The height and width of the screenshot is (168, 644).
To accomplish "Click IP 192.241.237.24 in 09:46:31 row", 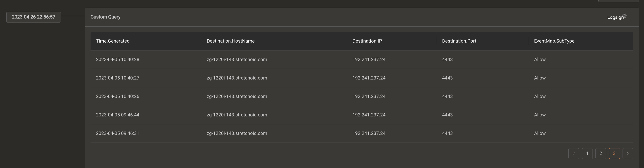I will pyautogui.click(x=369, y=133).
